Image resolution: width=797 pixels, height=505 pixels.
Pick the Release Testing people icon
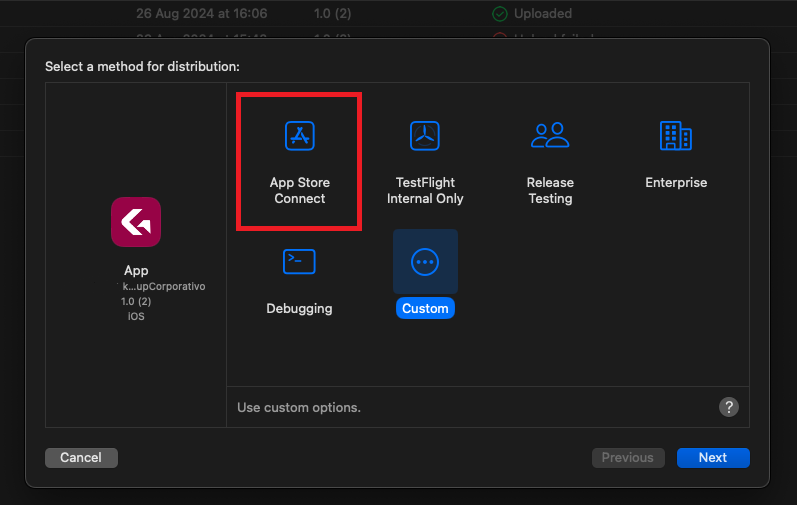click(550, 135)
